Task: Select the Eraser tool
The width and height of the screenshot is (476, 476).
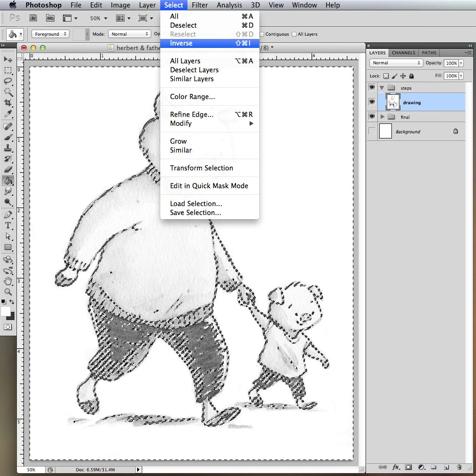Action: pyautogui.click(x=8, y=169)
